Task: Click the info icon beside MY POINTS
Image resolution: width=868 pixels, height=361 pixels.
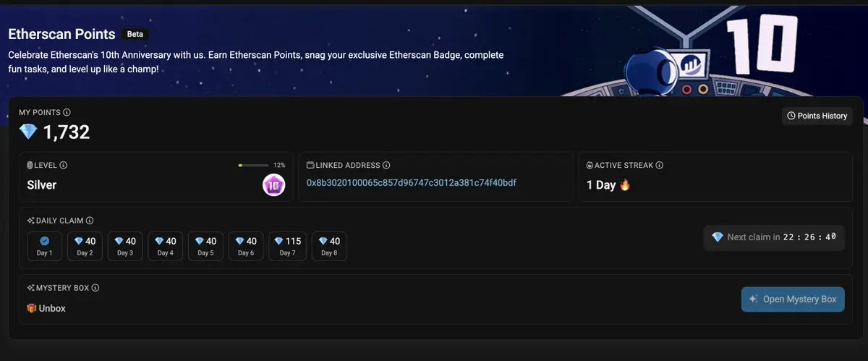Action: point(67,113)
